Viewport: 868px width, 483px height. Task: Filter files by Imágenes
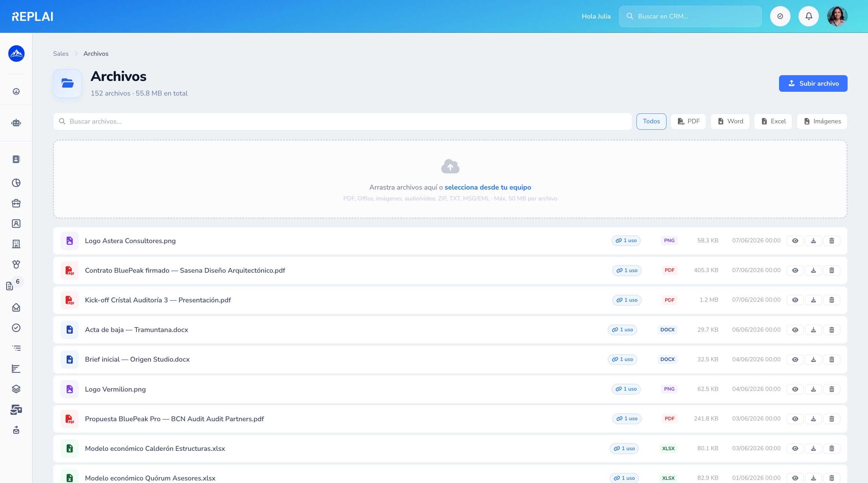(x=822, y=121)
